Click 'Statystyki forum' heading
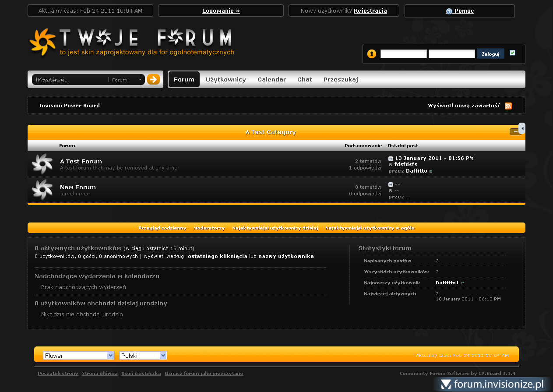 [385, 248]
